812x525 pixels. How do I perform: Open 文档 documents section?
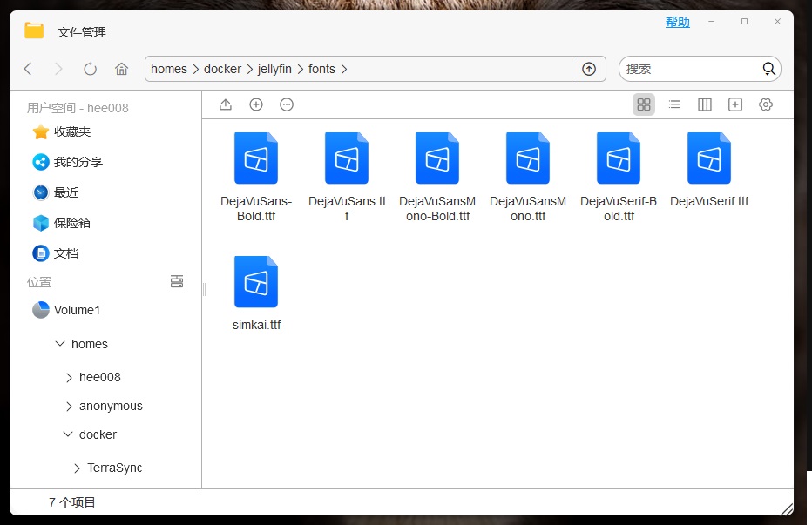point(56,253)
